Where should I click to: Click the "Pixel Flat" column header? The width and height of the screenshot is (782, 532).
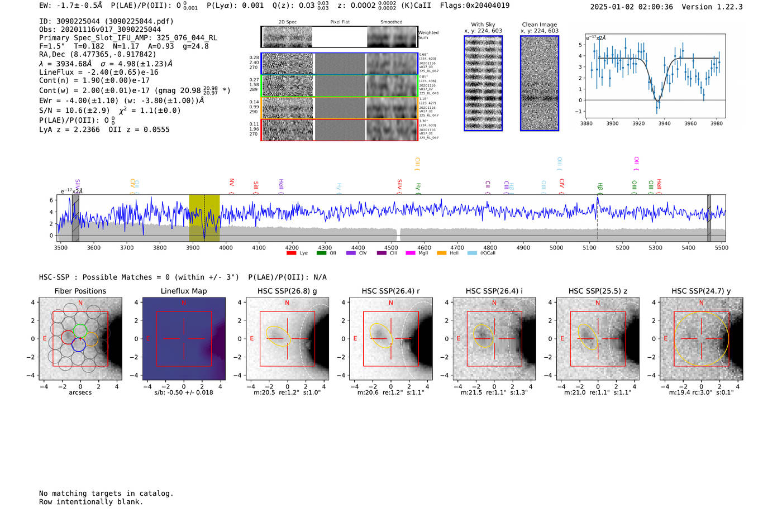tap(340, 22)
